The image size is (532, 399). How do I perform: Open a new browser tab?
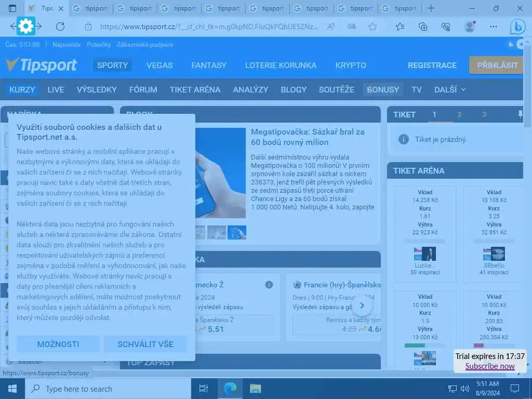tap(431, 8)
